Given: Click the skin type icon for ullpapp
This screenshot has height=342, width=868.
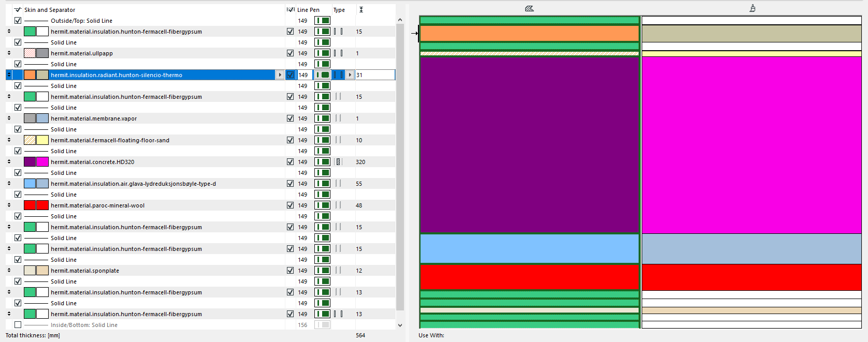Looking at the screenshot, I should pyautogui.click(x=338, y=53).
